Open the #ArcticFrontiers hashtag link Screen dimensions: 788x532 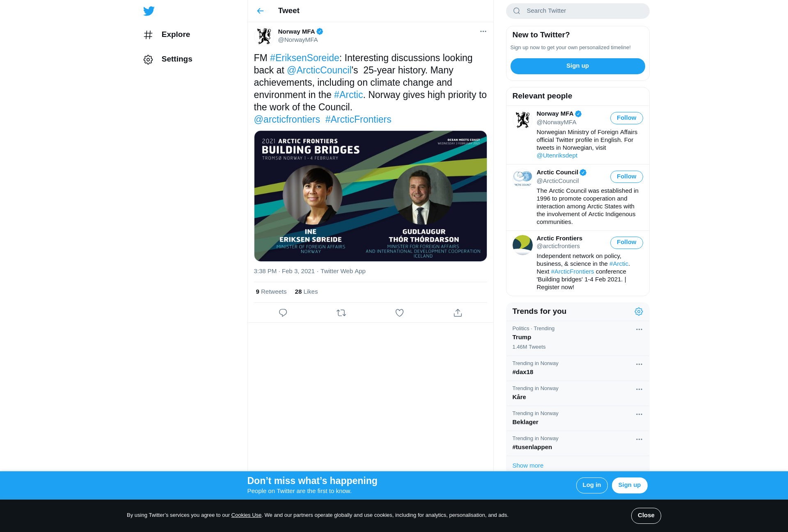(358, 120)
